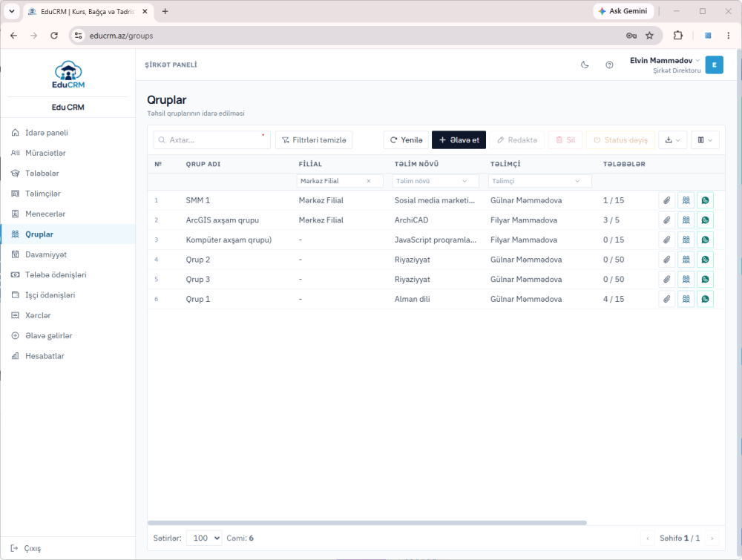Expand the Elvin Məmmədov user menu

(665, 65)
